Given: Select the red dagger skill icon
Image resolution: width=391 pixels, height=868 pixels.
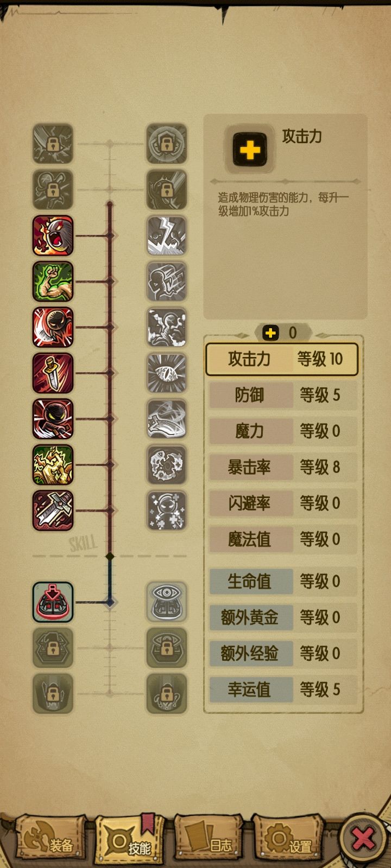Looking at the screenshot, I should point(53,373).
